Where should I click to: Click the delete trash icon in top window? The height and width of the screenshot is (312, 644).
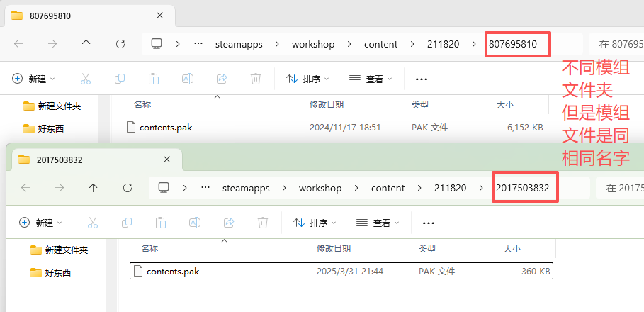[256, 79]
